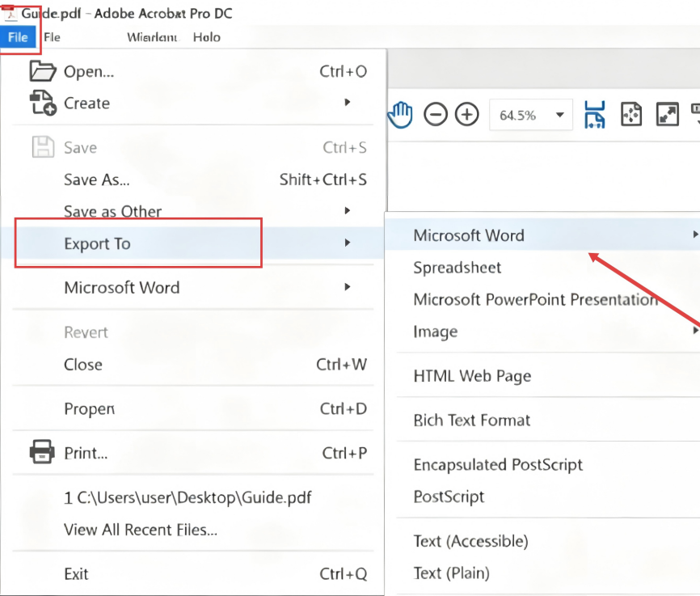Expand the Create submenu arrow
The width and height of the screenshot is (700, 596).
click(348, 103)
